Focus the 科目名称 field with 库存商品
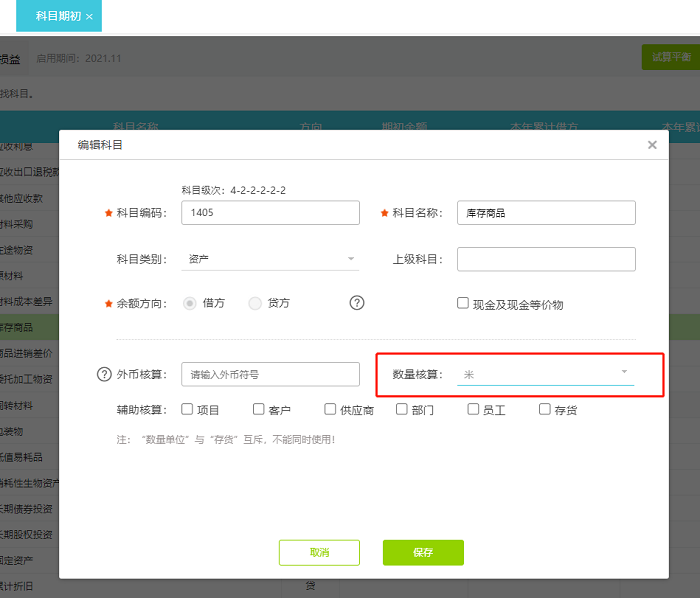The image size is (700, 598). click(x=546, y=212)
